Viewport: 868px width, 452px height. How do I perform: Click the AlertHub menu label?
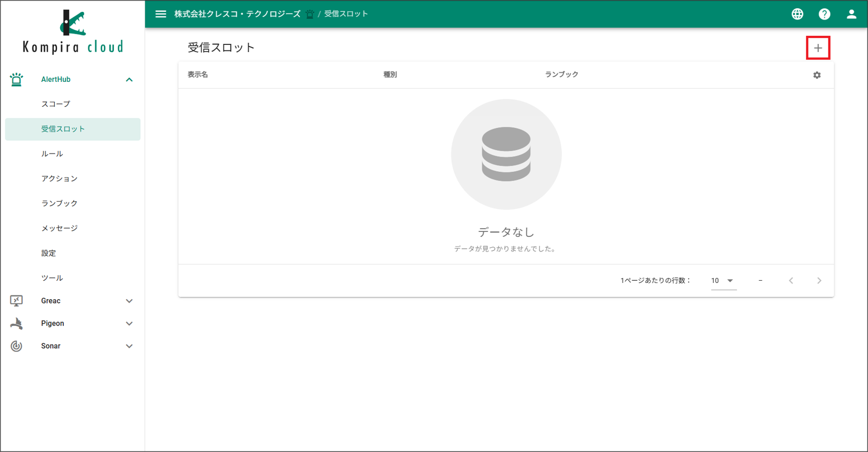click(x=56, y=80)
